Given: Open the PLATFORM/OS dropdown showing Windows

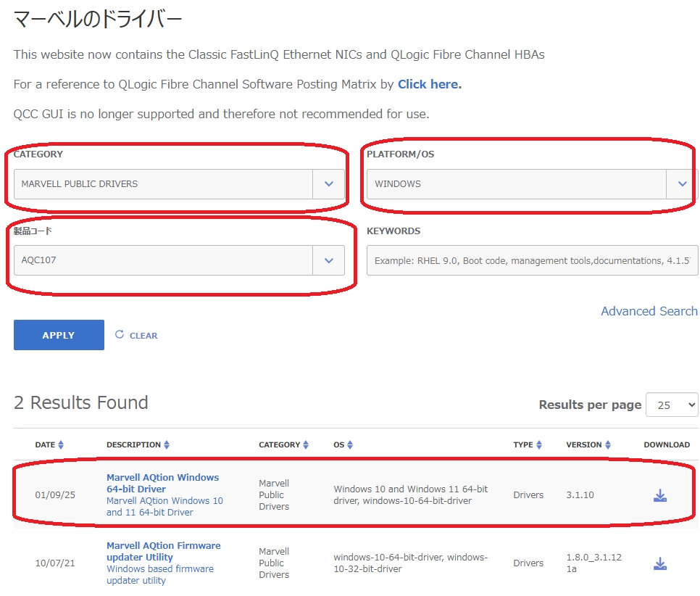Looking at the screenshot, I should pos(532,184).
